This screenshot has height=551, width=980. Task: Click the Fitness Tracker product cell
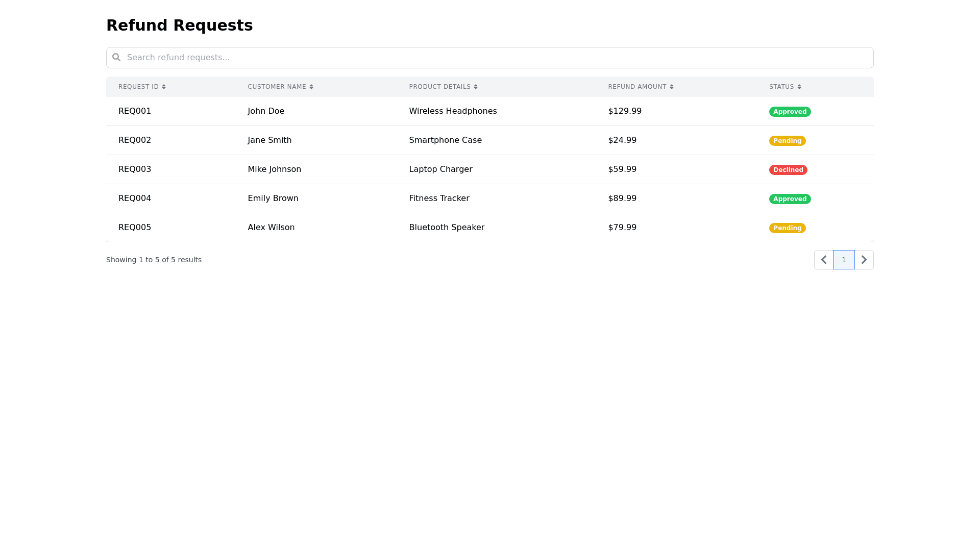pyautogui.click(x=439, y=198)
